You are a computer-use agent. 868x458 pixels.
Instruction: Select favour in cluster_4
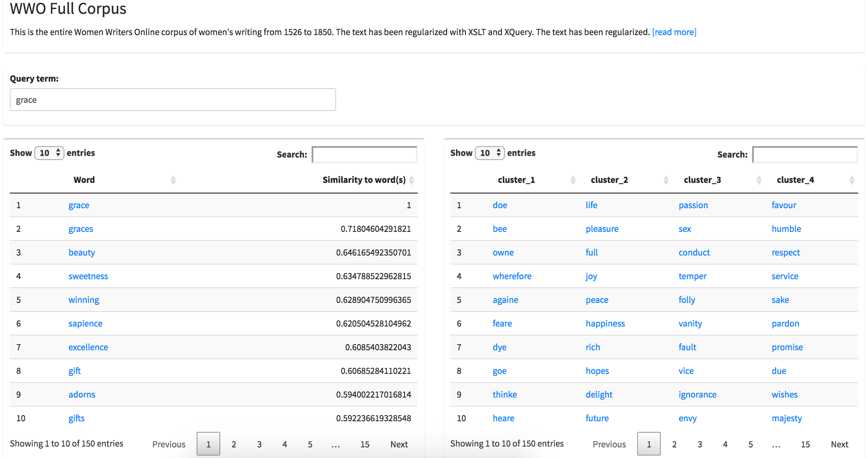coord(784,205)
